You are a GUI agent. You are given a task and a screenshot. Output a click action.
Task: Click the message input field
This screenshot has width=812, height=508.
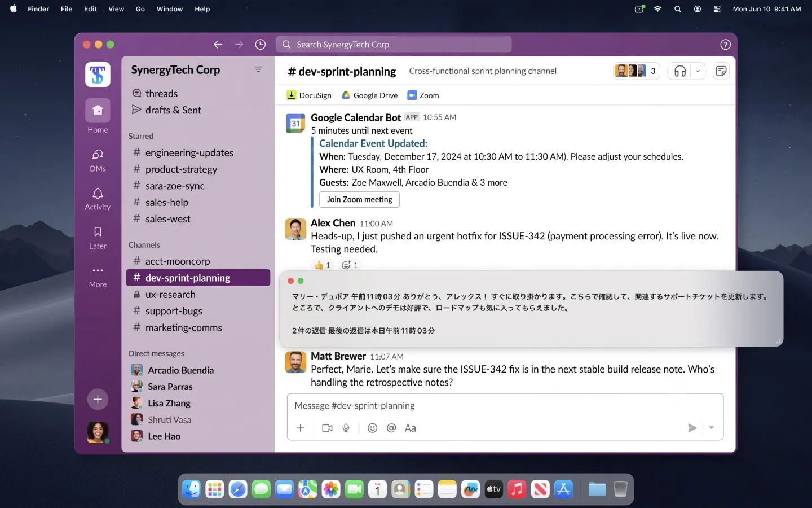[505, 406]
